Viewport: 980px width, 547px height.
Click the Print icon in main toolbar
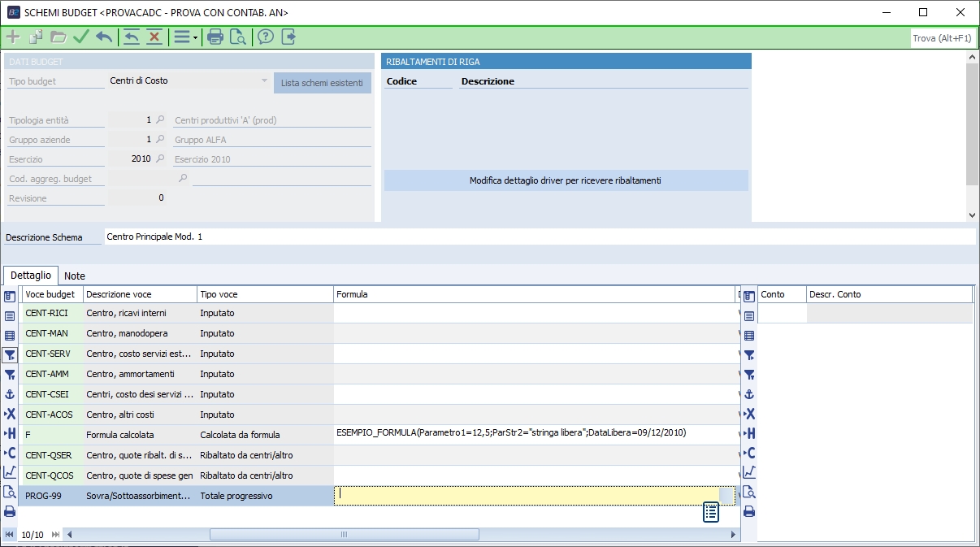point(215,37)
